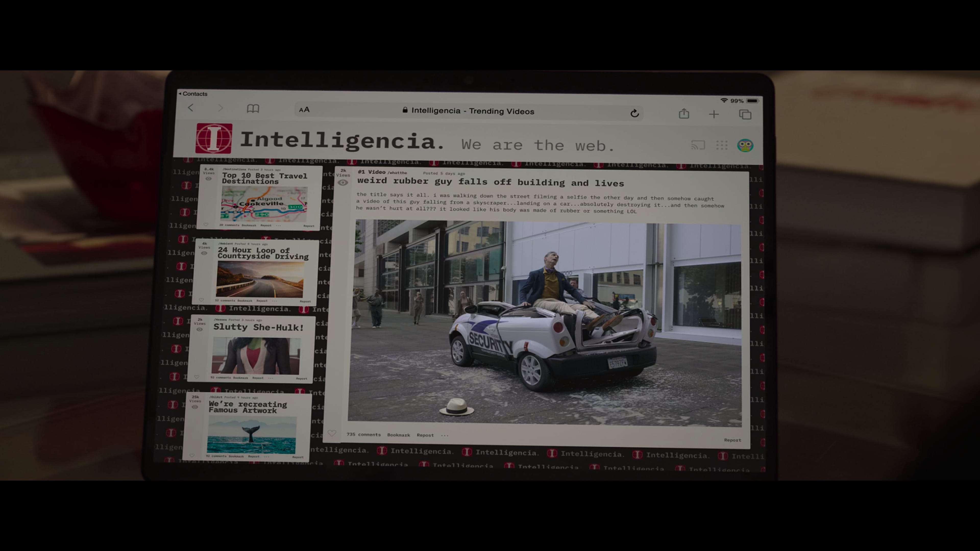Repost the She-Hulk post
This screenshot has width=980, height=551.
(x=258, y=378)
